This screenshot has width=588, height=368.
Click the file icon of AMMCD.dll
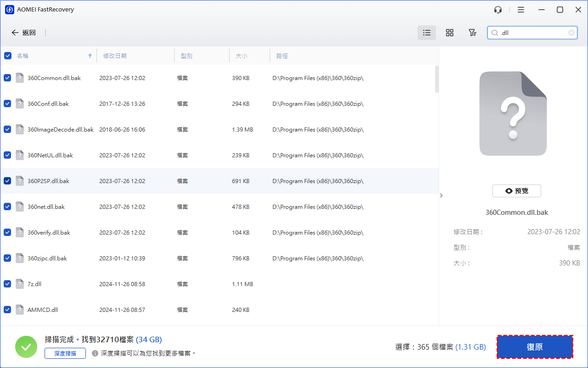19,310
